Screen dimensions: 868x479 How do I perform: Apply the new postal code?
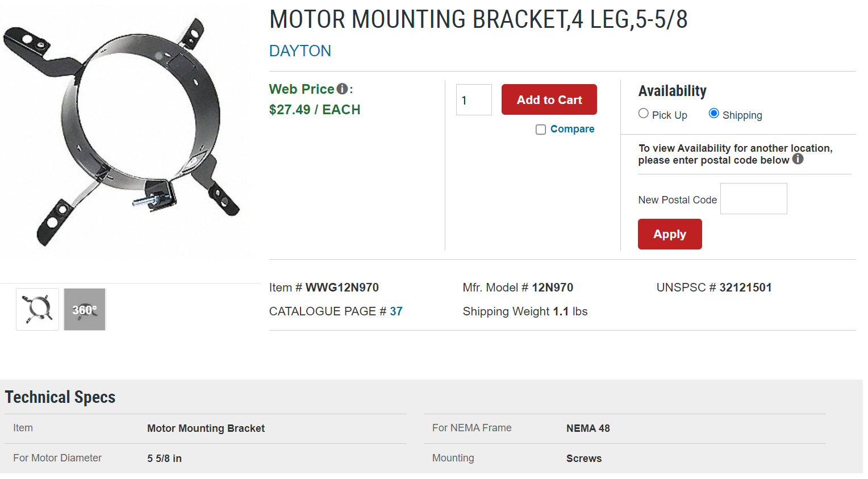tap(669, 234)
